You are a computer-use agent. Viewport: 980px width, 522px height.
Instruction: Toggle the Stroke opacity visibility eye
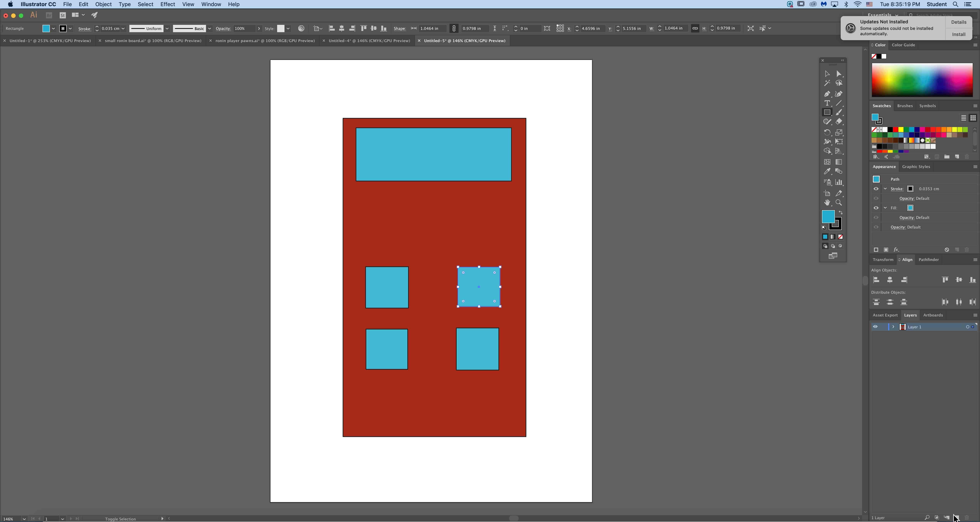point(876,198)
